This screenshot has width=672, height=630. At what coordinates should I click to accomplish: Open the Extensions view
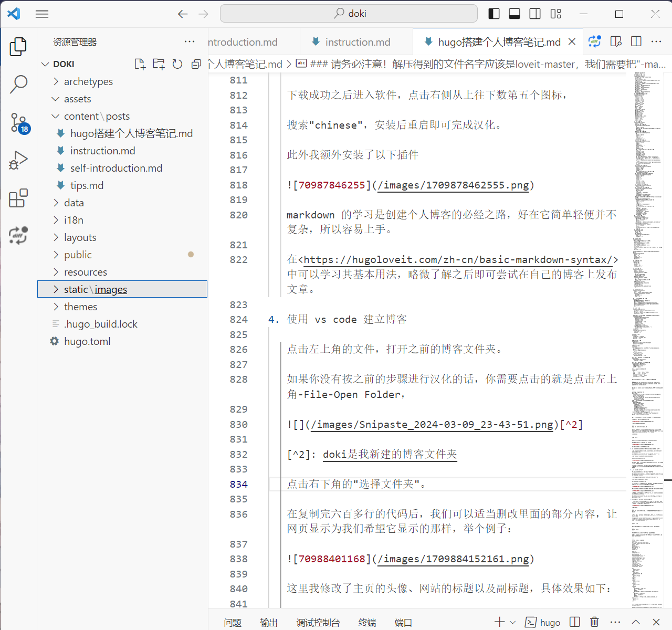18,198
